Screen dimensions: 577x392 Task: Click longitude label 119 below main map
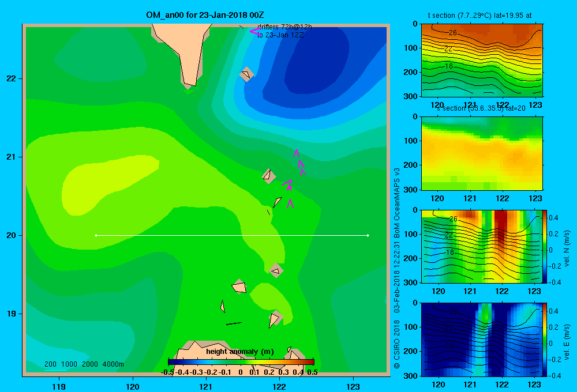coord(59,386)
